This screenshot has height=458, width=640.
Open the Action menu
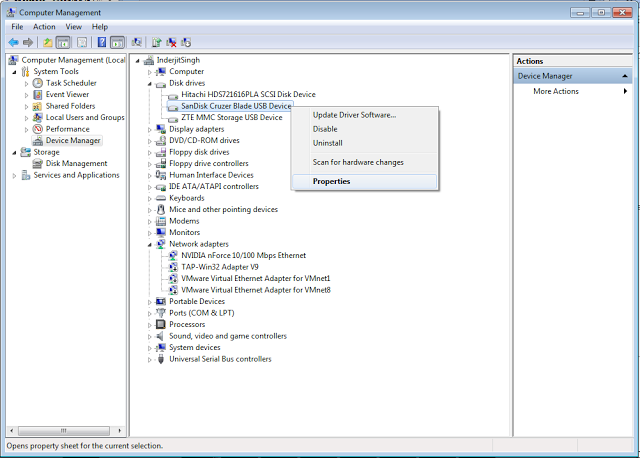click(x=44, y=27)
